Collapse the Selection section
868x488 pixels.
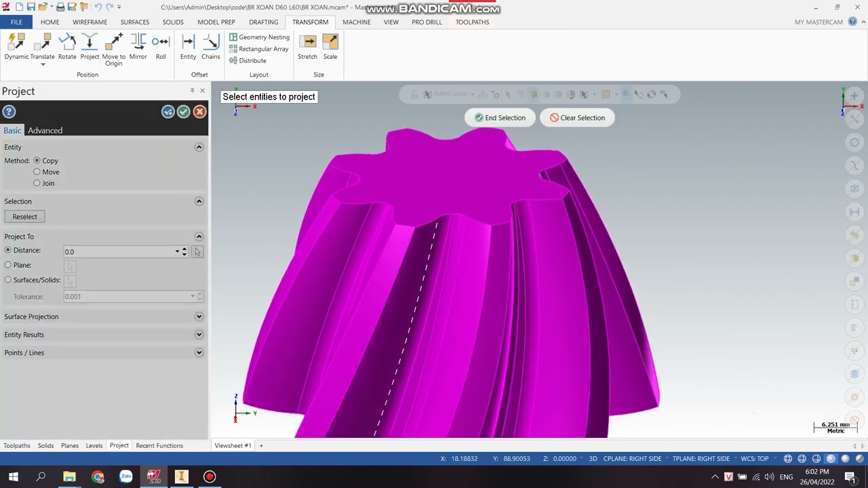pos(199,201)
